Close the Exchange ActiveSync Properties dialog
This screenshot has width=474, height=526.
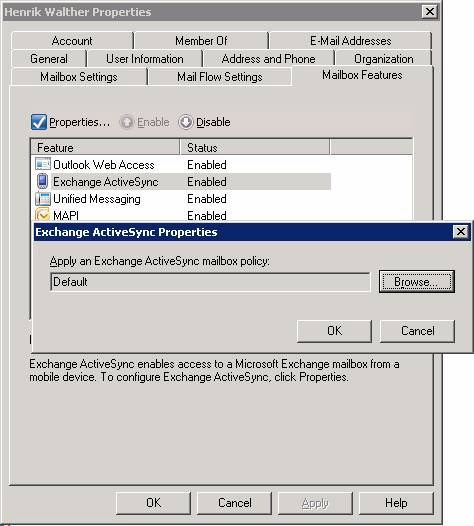pos(461,231)
